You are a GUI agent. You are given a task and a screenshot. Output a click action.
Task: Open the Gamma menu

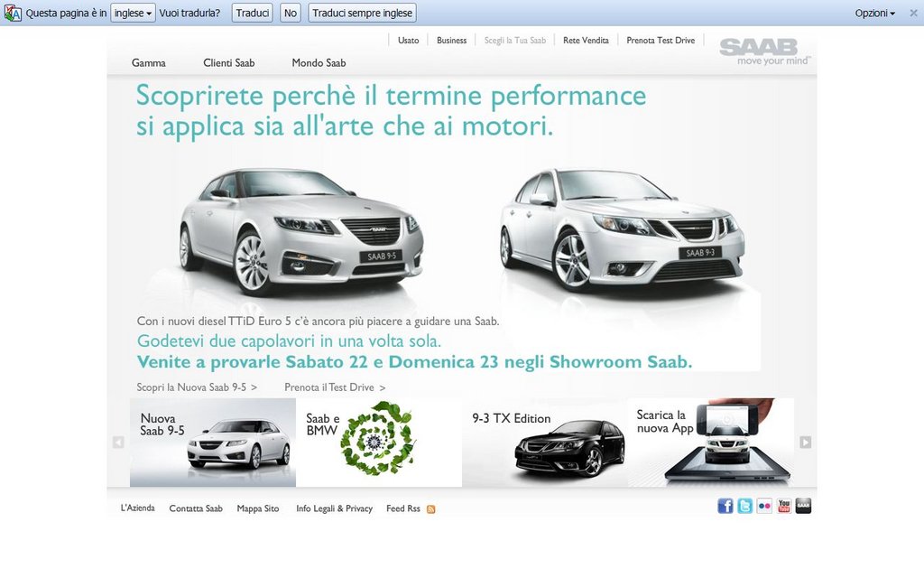pyautogui.click(x=149, y=62)
